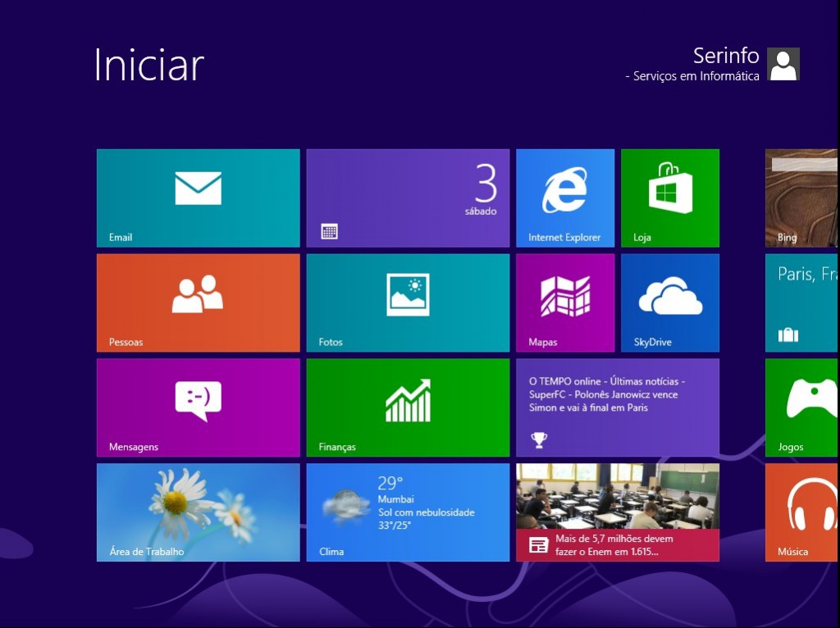Open the Mensagens tile
840x628 pixels.
pos(198,407)
